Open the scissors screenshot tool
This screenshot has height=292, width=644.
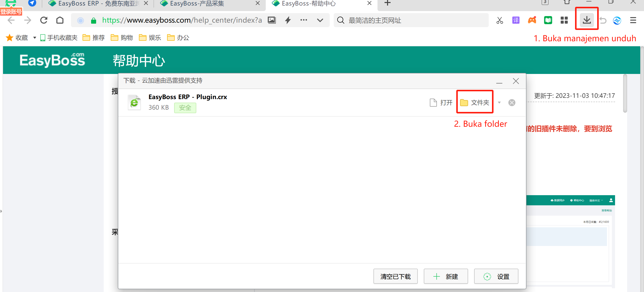500,20
